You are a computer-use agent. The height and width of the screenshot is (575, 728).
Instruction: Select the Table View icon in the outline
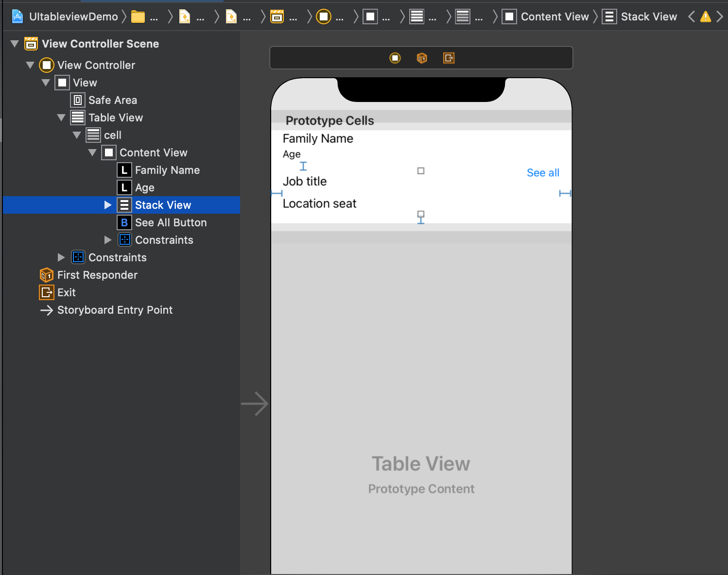click(x=77, y=118)
